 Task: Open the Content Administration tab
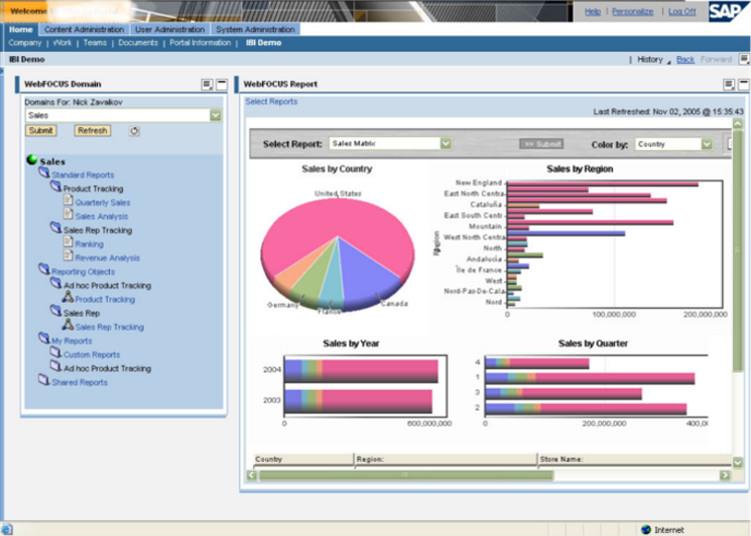[84, 29]
